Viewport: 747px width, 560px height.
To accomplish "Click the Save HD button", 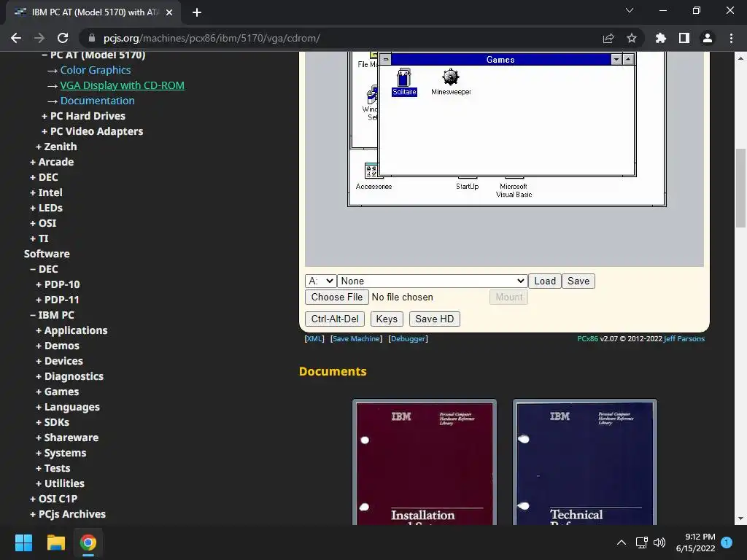I will pos(435,319).
